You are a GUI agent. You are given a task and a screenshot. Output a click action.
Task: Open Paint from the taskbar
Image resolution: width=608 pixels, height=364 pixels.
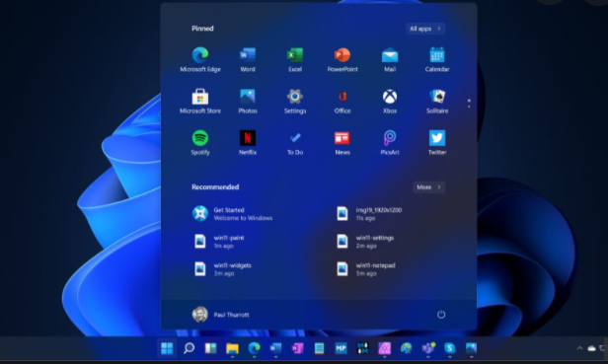[x=406, y=348]
